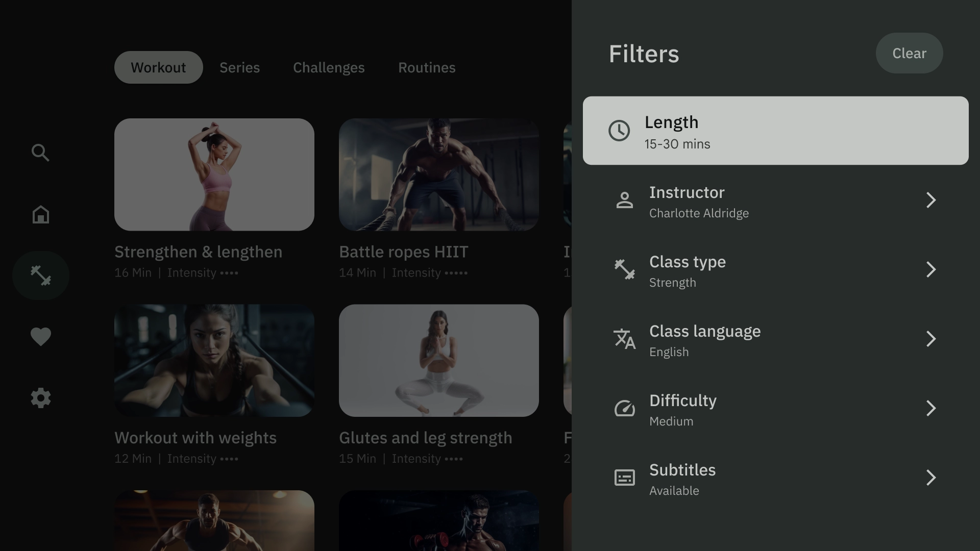
Task: Switch to the Challenges tab
Action: coord(329,67)
